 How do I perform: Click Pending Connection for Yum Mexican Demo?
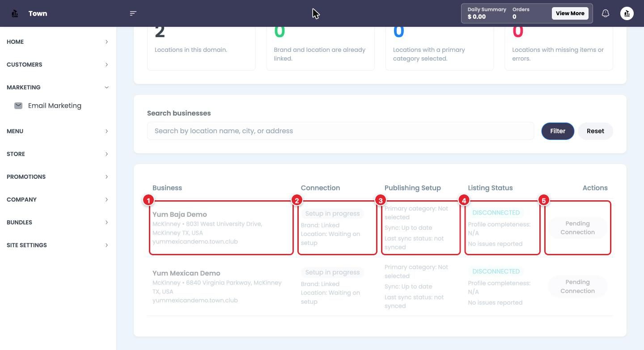[577, 287]
